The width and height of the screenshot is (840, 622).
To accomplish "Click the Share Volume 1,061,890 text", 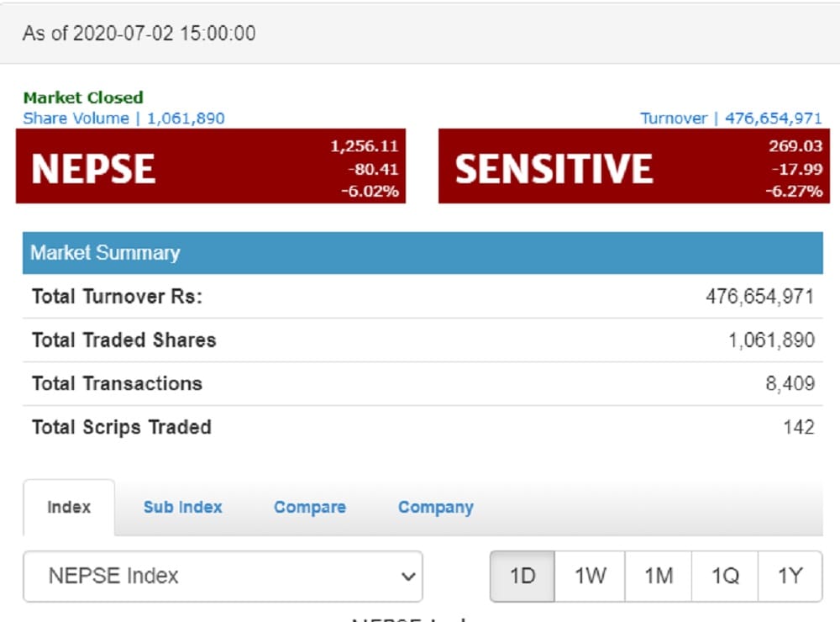I will [x=123, y=119].
